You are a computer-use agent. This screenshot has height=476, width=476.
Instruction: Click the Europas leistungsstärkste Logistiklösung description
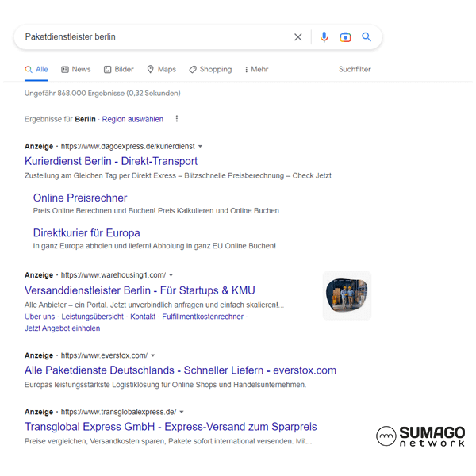pyautogui.click(x=166, y=385)
